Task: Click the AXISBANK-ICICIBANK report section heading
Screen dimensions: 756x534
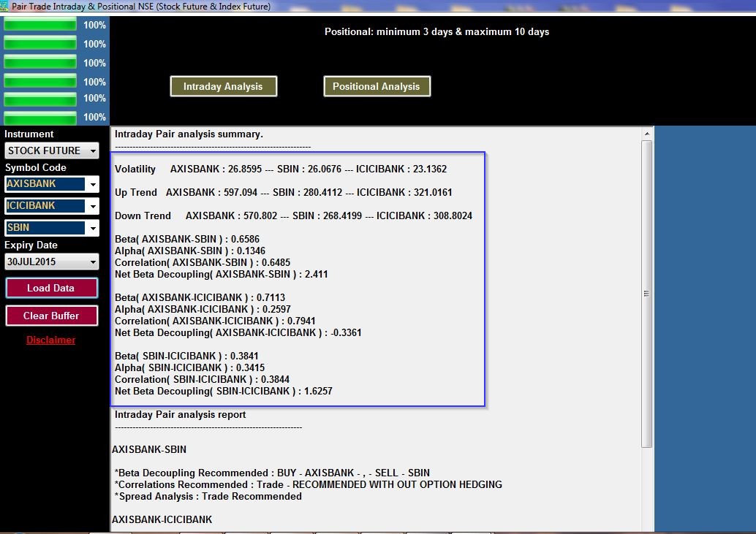Action: click(x=162, y=520)
